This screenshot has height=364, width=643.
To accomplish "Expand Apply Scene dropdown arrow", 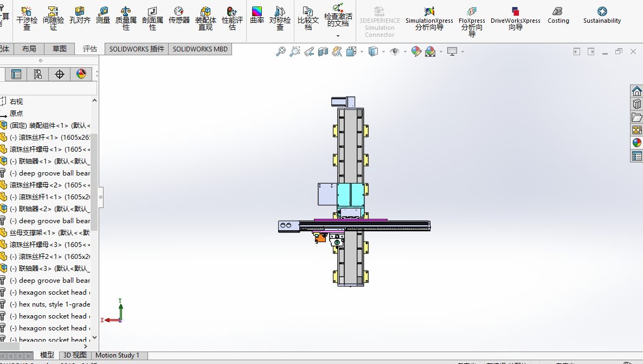I will [441, 51].
